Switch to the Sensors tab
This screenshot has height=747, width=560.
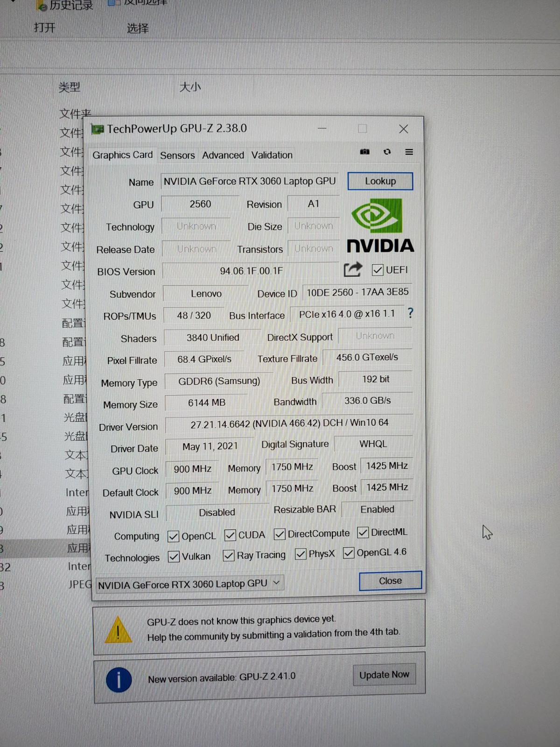[x=177, y=155]
